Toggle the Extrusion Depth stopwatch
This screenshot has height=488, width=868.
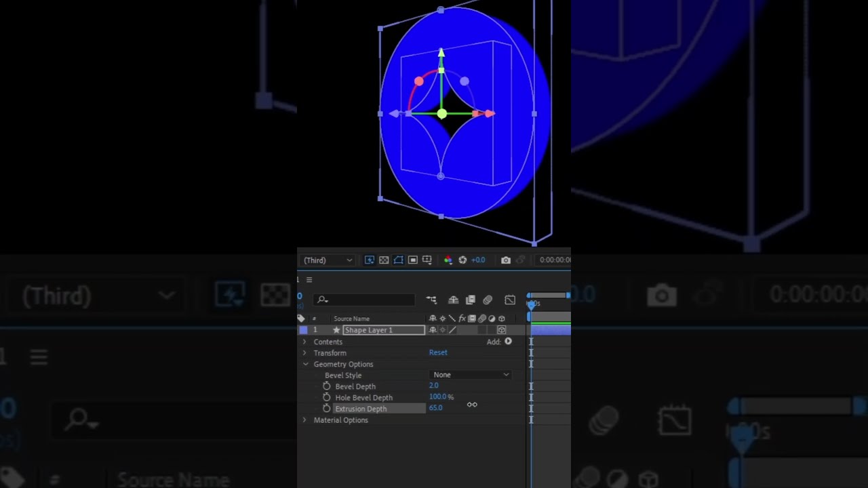click(x=326, y=409)
